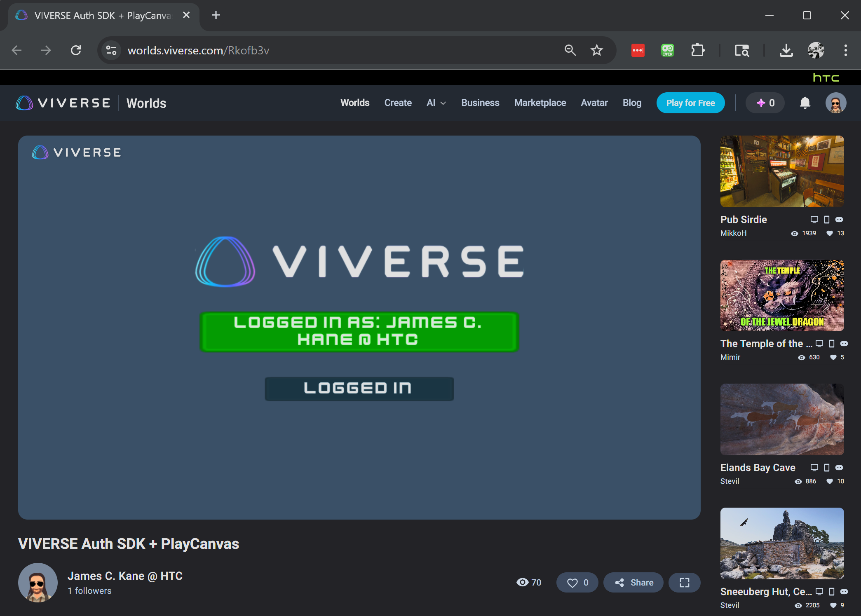Click the Share button
The height and width of the screenshot is (616, 861).
(x=633, y=582)
